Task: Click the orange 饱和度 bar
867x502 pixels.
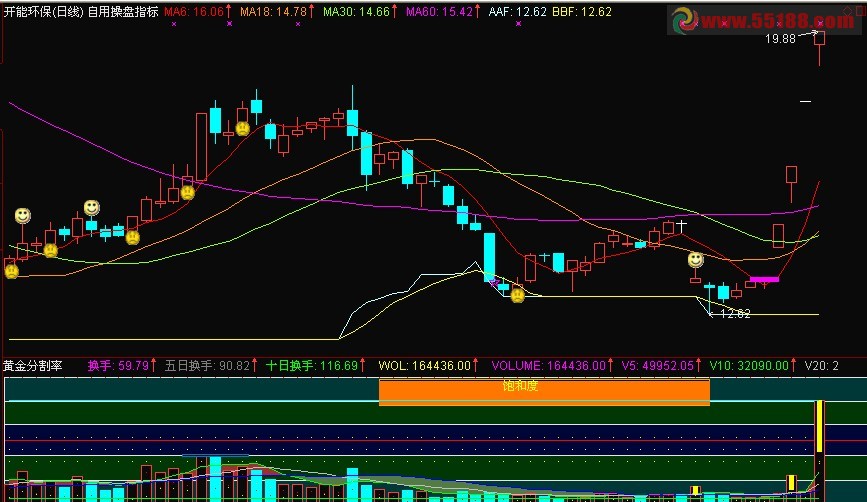Action: 544,393
